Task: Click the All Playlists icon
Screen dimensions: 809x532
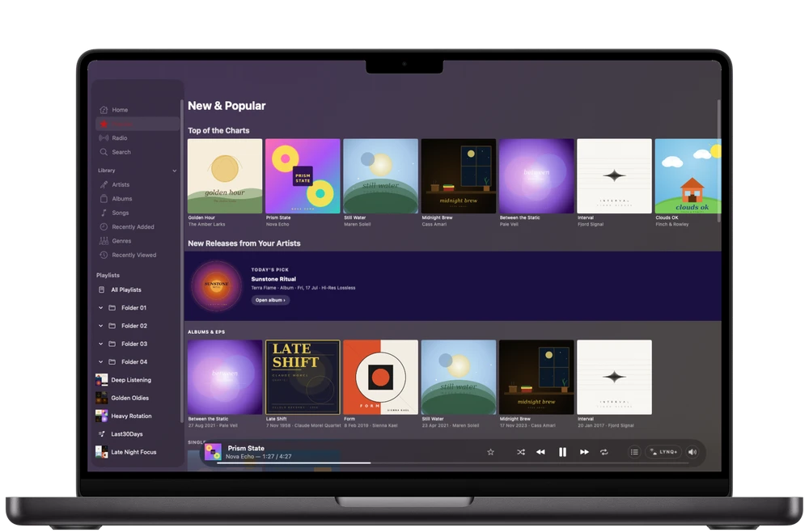Action: (x=102, y=289)
